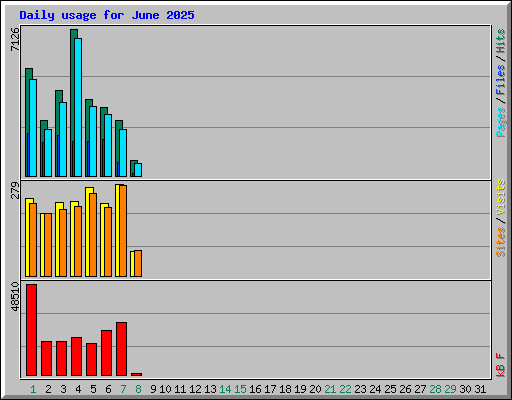Click day 4 on the x-axis
This screenshot has height=400, width=512.
pos(78,389)
